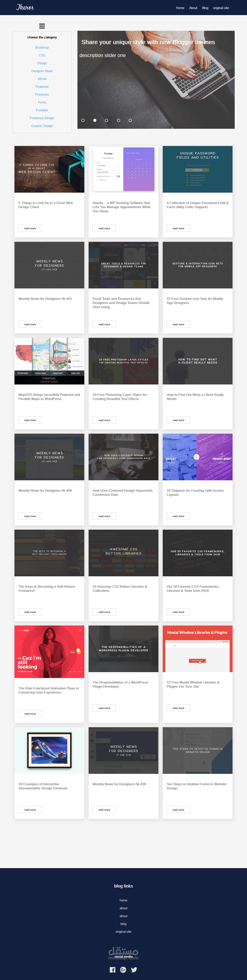Read more on WordPress Plugin Developer post

(104, 708)
